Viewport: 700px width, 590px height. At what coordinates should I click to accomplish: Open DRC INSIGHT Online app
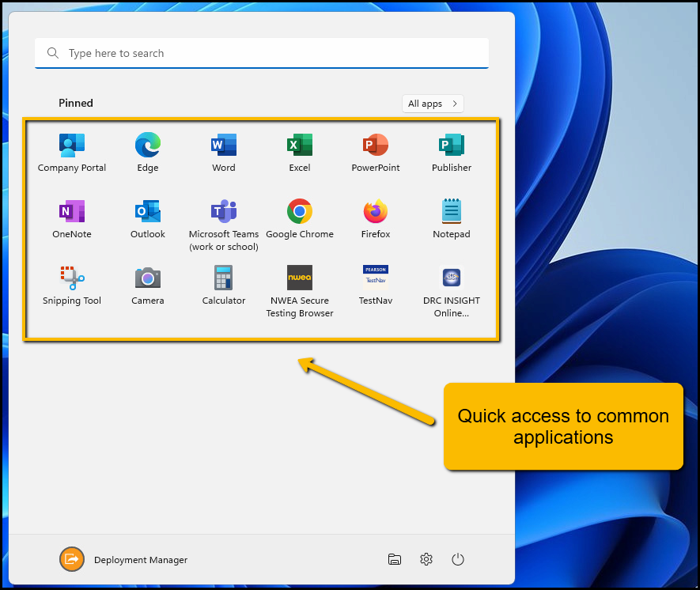coord(452,291)
